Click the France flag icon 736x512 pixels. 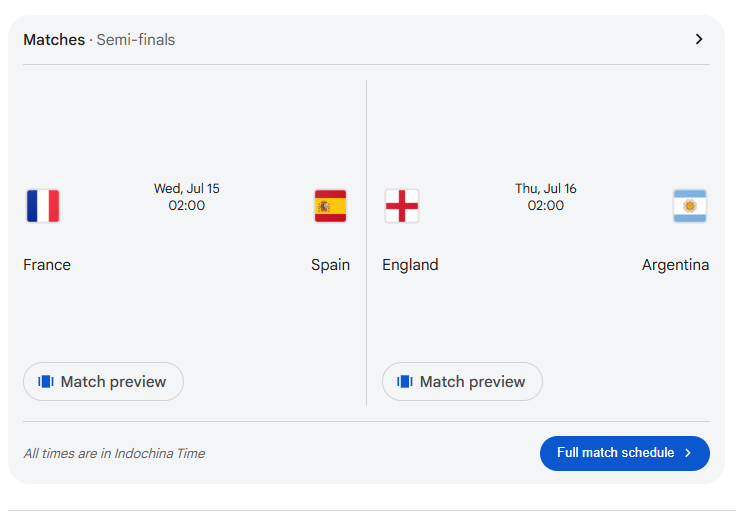click(43, 206)
